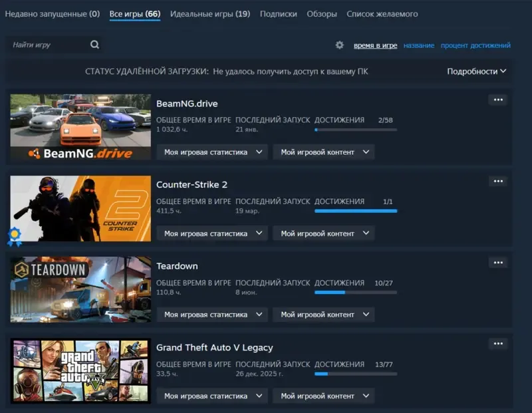Select the 'Все игры (66)' tab

click(x=135, y=14)
